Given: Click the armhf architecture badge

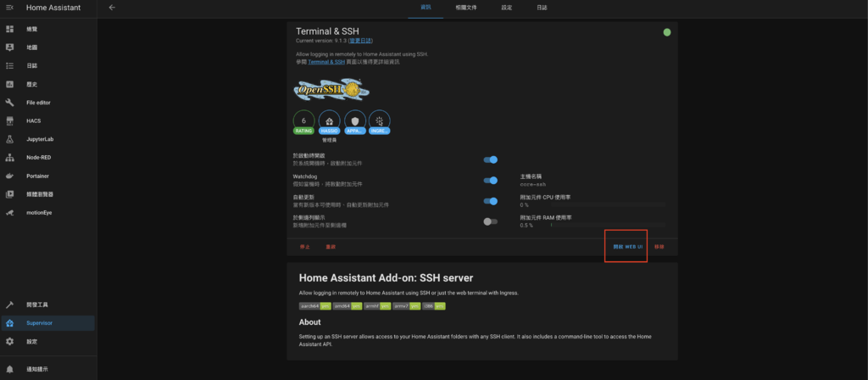Looking at the screenshot, I should tap(377, 305).
